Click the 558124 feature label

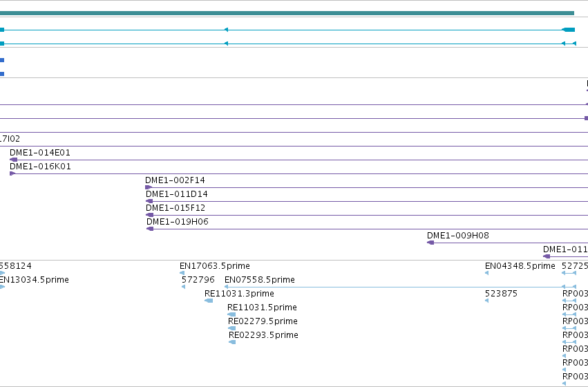point(16,266)
